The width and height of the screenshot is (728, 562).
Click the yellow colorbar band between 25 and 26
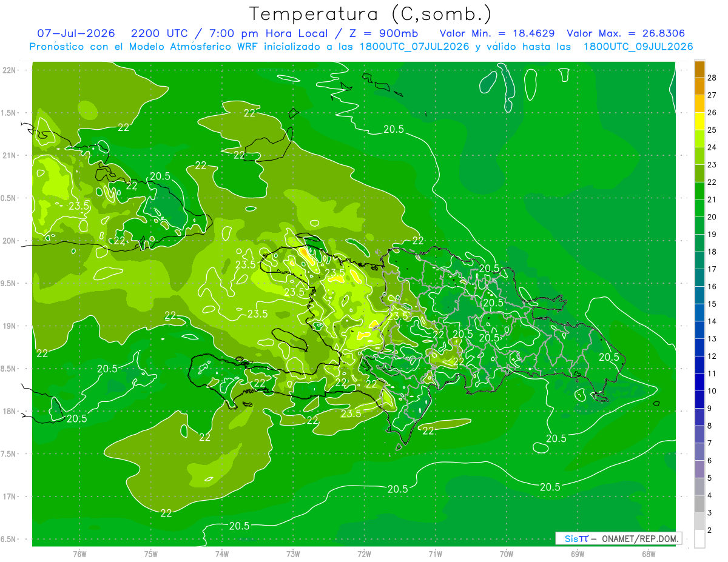click(699, 121)
